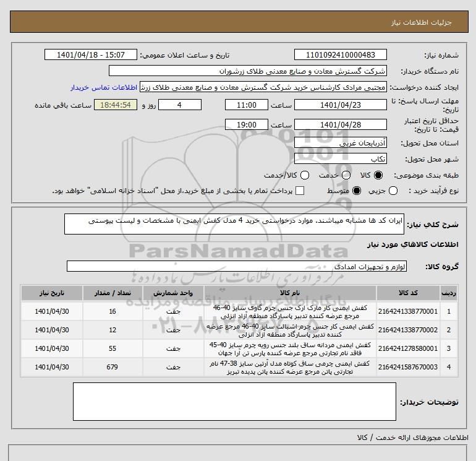Click the تعداد / مقدار column header
476x461 pixels.
coord(113,293)
